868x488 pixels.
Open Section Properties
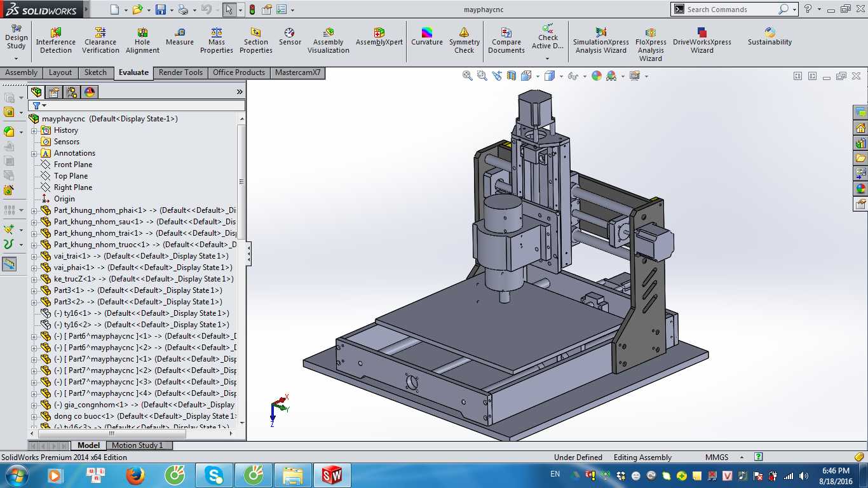click(256, 41)
